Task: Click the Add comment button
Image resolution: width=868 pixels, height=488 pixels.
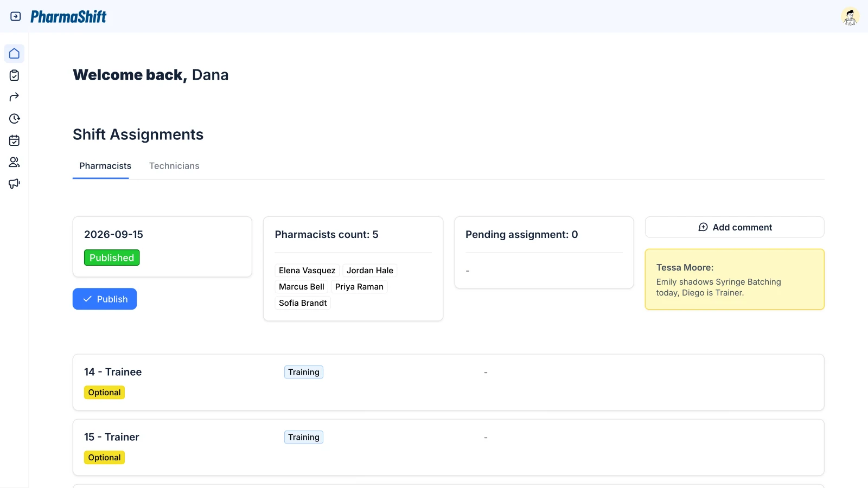Action: 735,227
